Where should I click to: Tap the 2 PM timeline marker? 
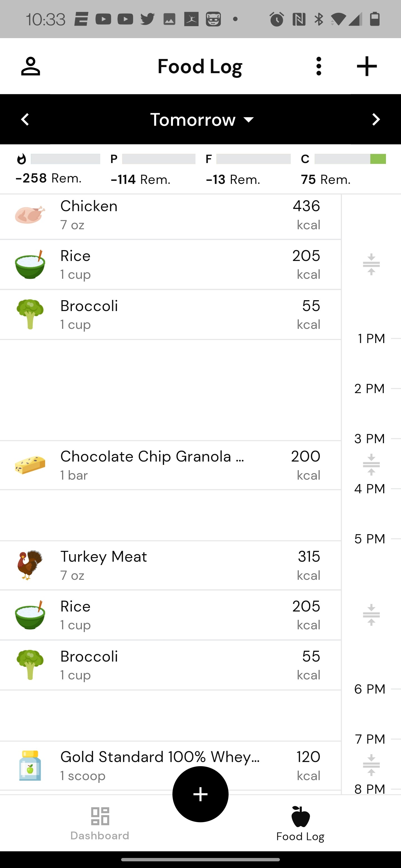pos(370,389)
